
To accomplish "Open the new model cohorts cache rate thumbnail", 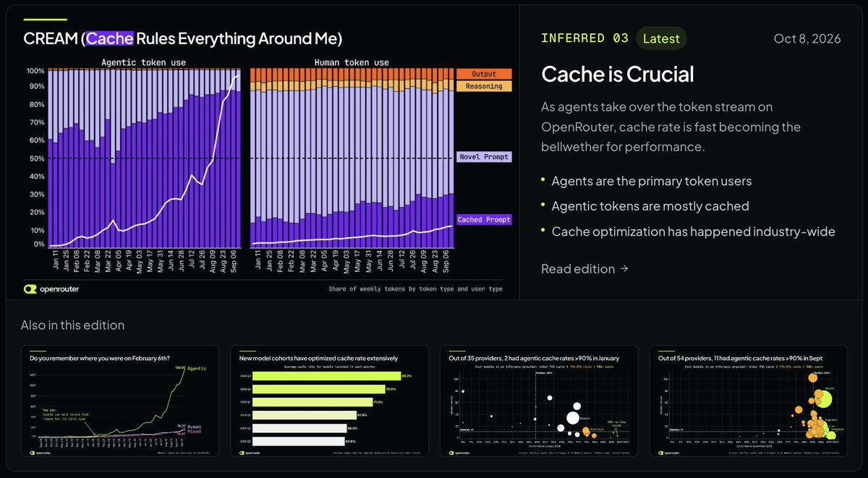I will [330, 401].
